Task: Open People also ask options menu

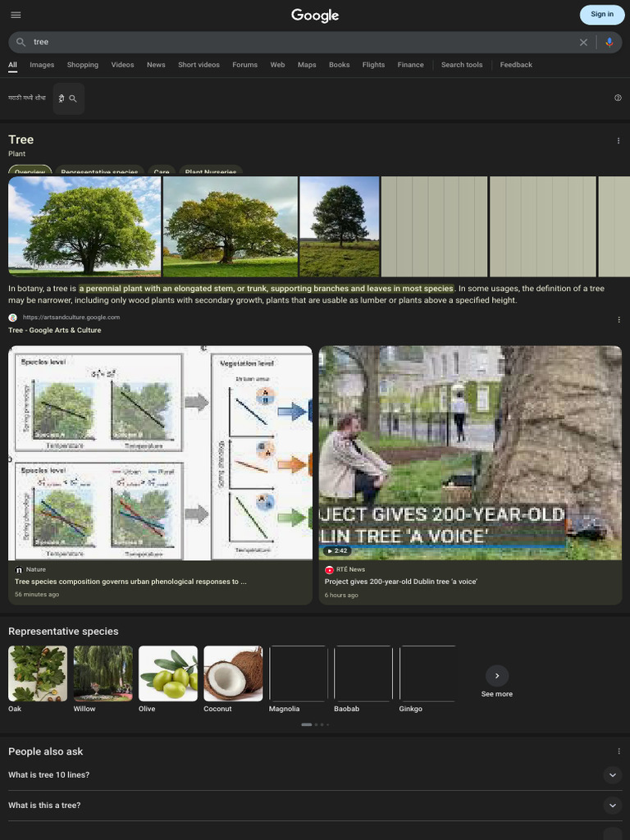Action: coord(618,751)
